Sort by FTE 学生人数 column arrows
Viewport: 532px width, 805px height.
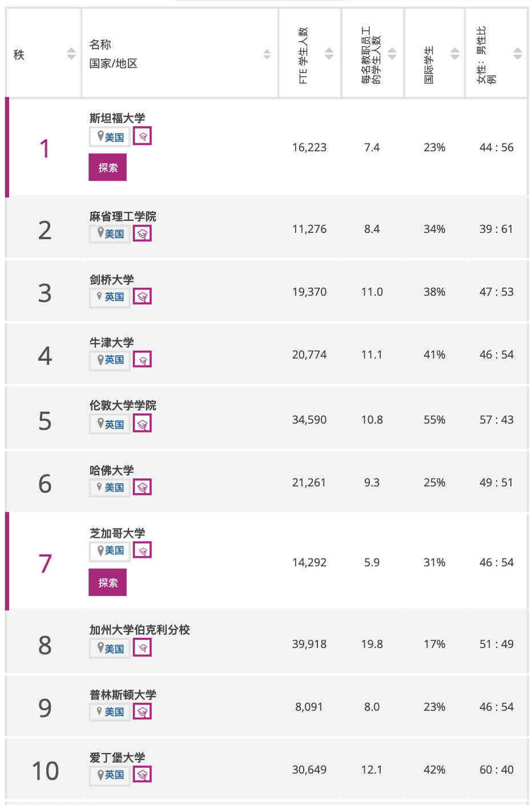click(329, 54)
